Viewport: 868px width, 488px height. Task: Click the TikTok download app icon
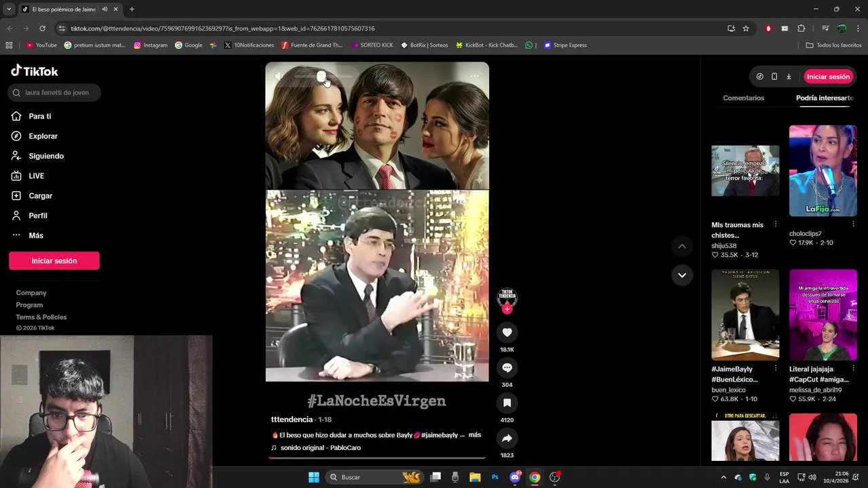tap(789, 77)
